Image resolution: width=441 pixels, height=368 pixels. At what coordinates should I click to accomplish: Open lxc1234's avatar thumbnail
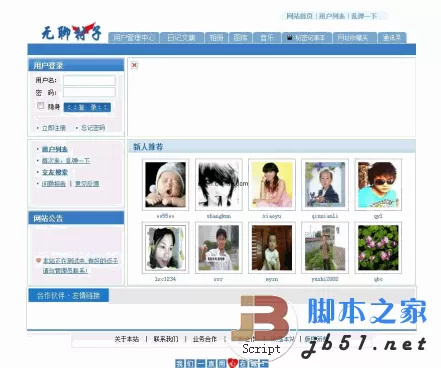pyautogui.click(x=165, y=248)
